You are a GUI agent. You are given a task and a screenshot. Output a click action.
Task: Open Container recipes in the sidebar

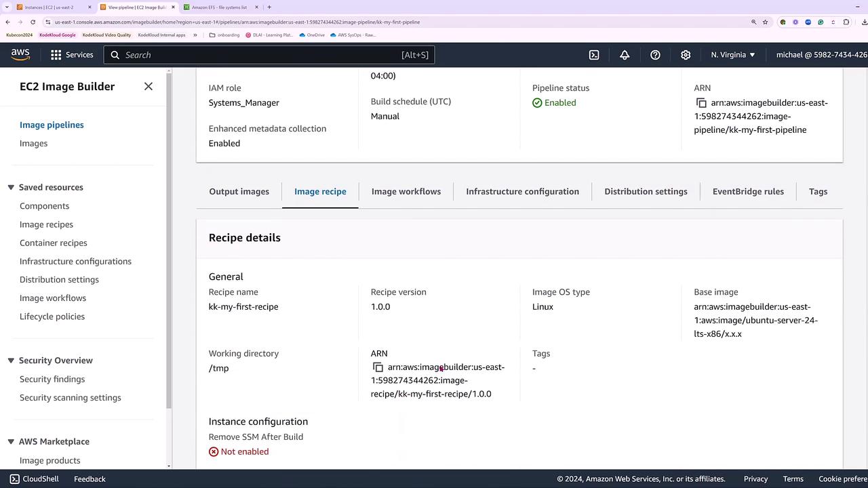[54, 243]
